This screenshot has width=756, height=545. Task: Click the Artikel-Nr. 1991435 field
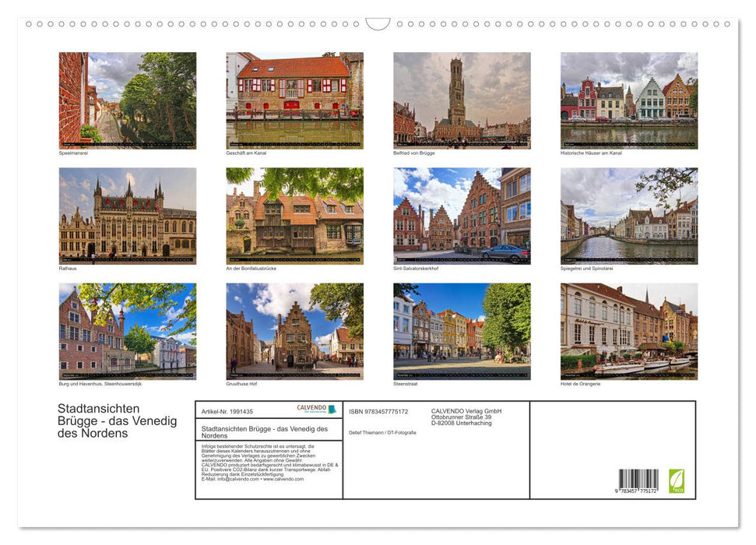(229, 411)
